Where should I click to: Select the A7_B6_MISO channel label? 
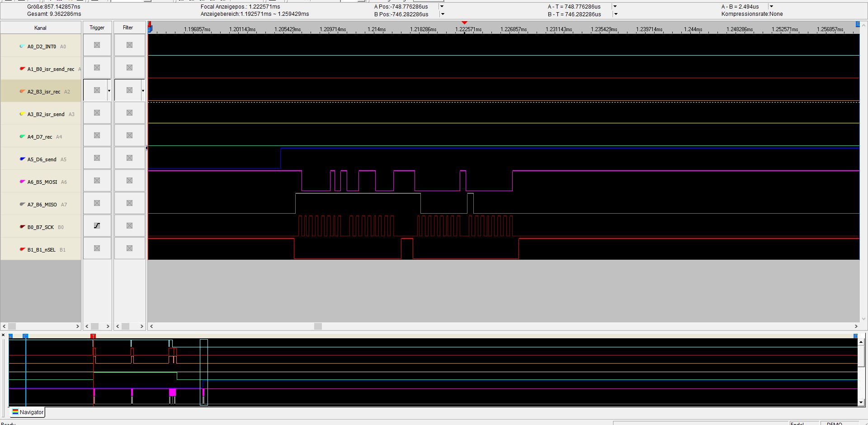point(42,205)
